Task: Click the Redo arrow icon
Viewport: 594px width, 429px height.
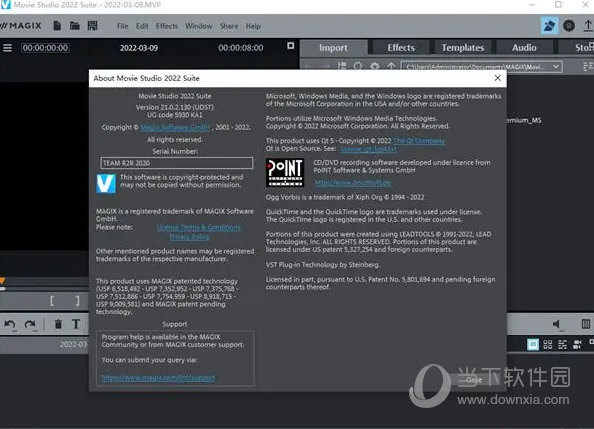Action: coord(30,325)
